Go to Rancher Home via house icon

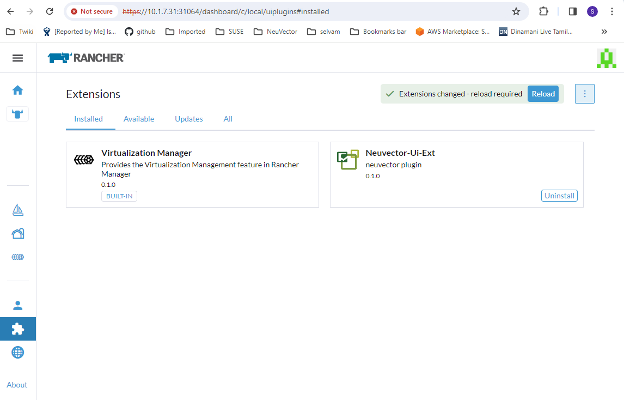17,90
